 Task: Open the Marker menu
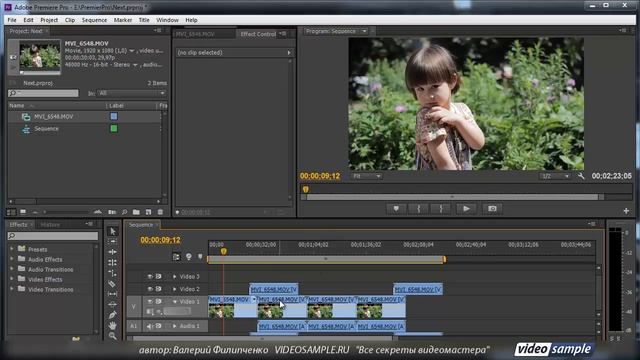(123, 20)
